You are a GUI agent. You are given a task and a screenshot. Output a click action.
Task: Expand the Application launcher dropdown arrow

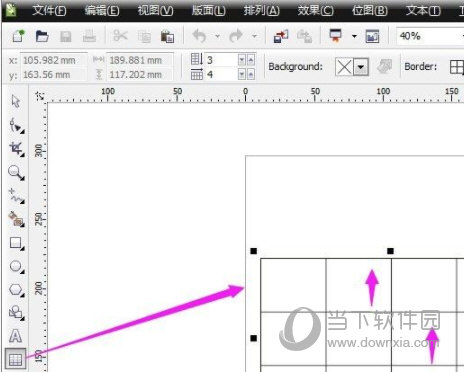[354, 36]
